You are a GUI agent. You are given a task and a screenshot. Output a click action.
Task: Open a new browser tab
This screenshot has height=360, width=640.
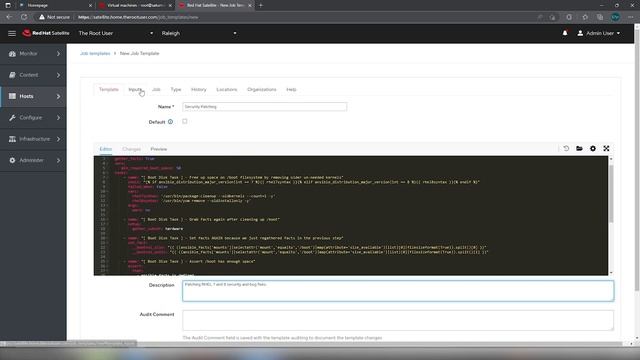[261, 5]
